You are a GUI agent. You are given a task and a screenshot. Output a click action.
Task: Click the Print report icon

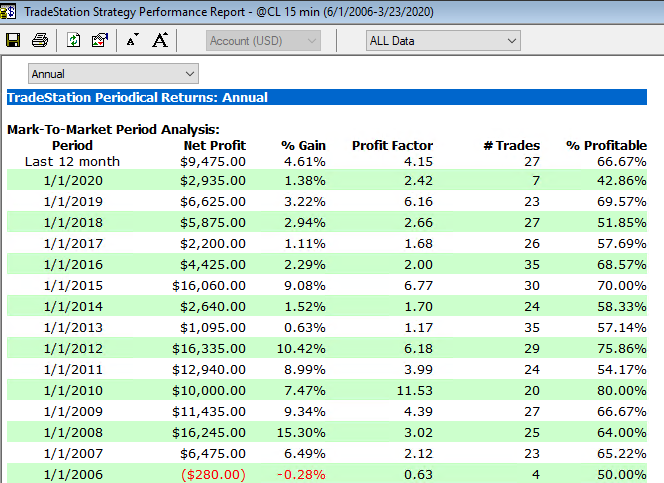(x=40, y=41)
